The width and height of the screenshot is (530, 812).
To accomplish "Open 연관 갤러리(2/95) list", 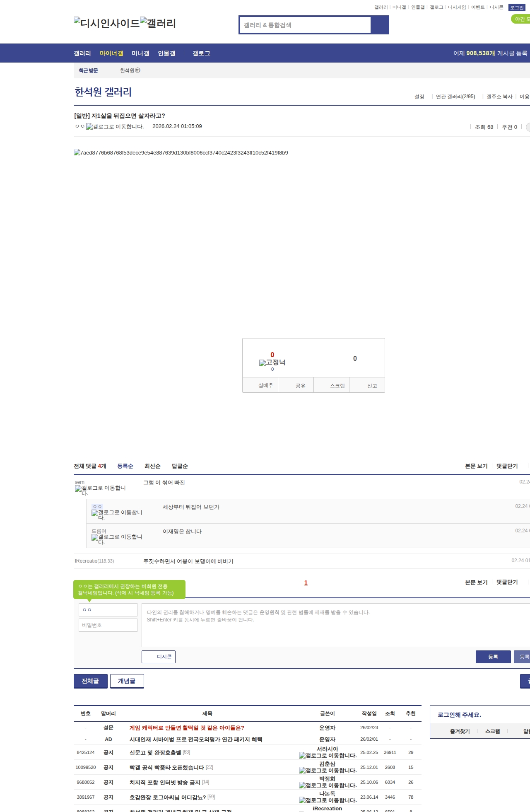I will [x=455, y=97].
